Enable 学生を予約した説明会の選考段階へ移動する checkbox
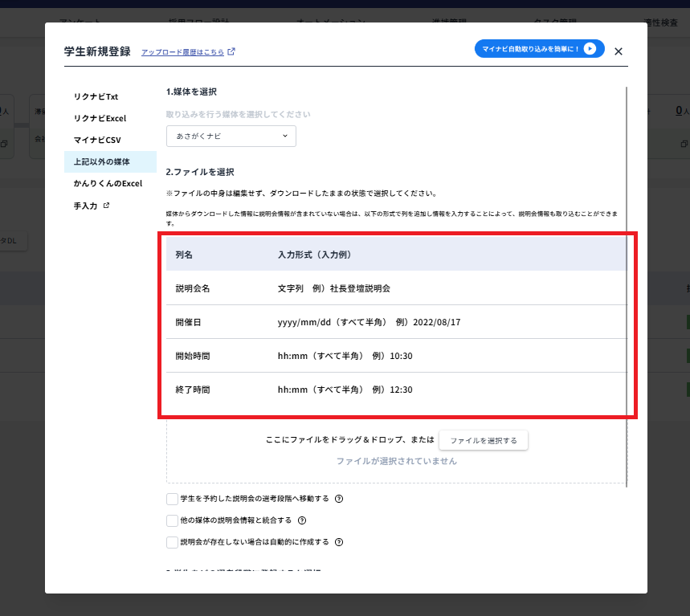This screenshot has height=616, width=690. coord(172,498)
